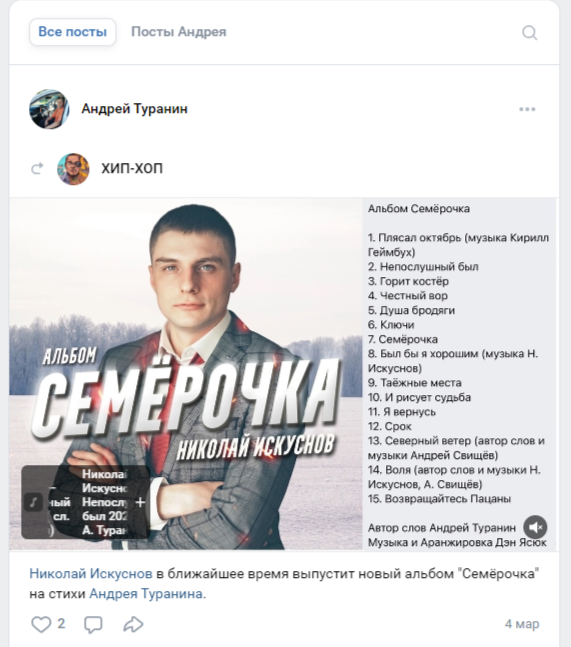Follow the Андрея Туранина link in post text
The image size is (571, 647).
click(146, 594)
